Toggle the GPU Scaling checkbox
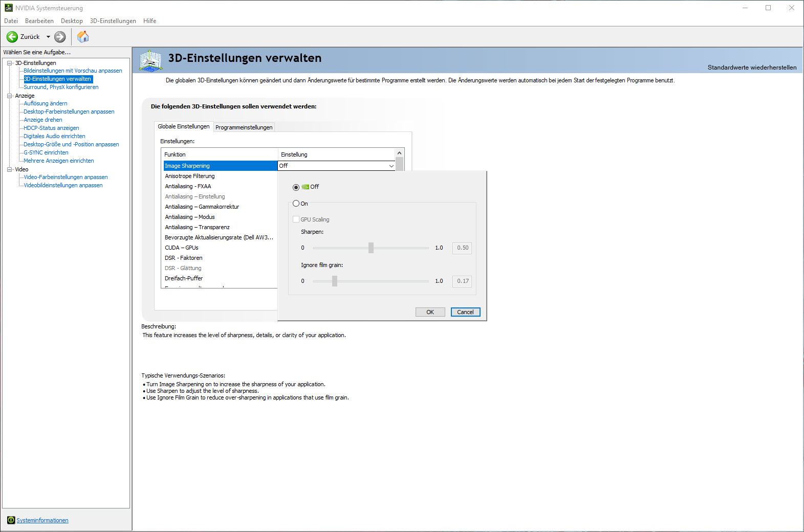The image size is (804, 532). (x=296, y=219)
